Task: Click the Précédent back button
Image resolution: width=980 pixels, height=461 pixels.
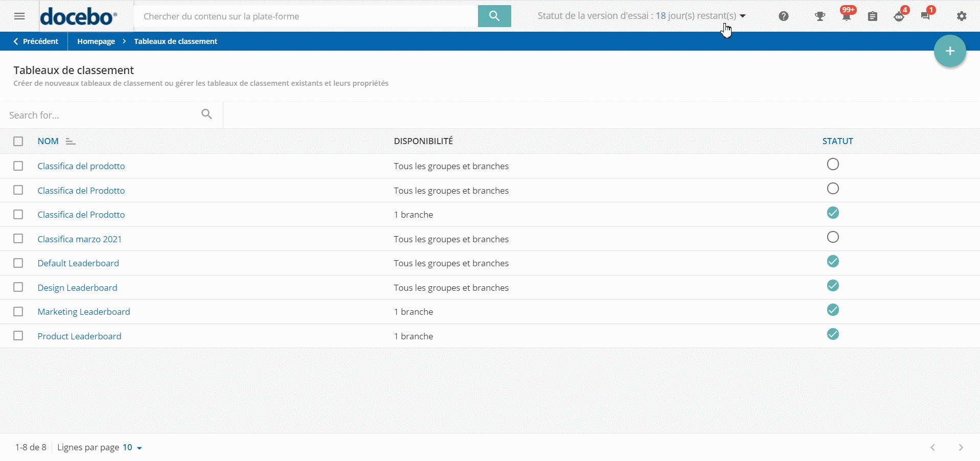Action: 36,41
